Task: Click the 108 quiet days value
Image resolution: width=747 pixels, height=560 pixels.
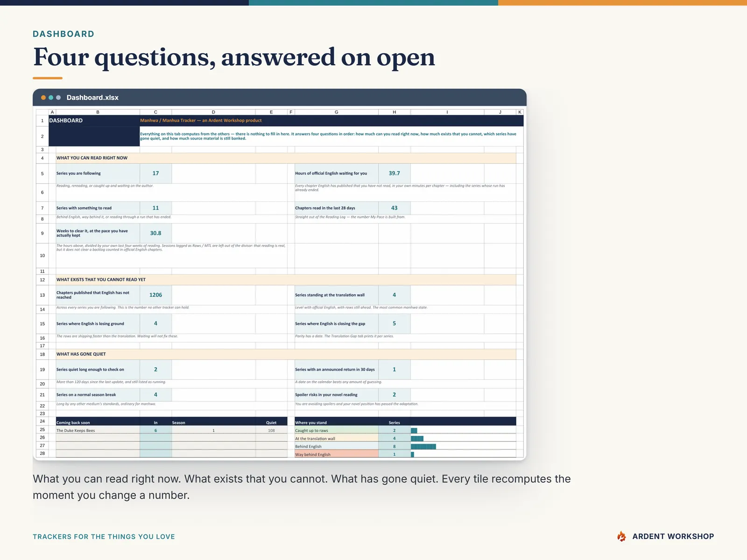Action: [271, 430]
